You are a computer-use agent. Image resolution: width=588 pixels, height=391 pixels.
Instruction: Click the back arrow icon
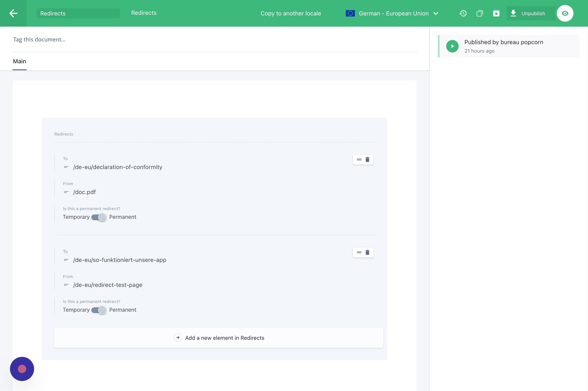coord(13,13)
